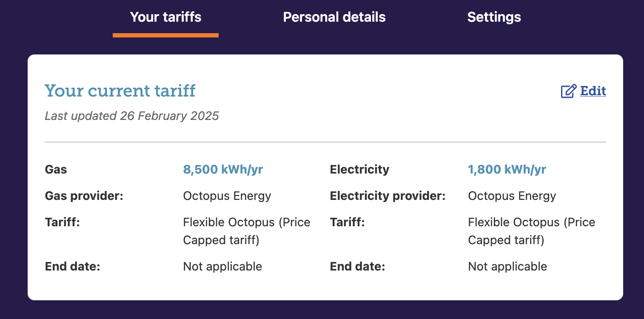
Task: Click the bold Electricity label
Action: point(359,170)
